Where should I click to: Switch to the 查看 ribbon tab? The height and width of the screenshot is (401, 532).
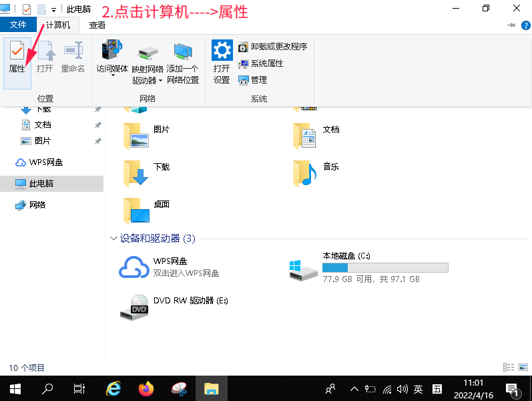point(97,25)
